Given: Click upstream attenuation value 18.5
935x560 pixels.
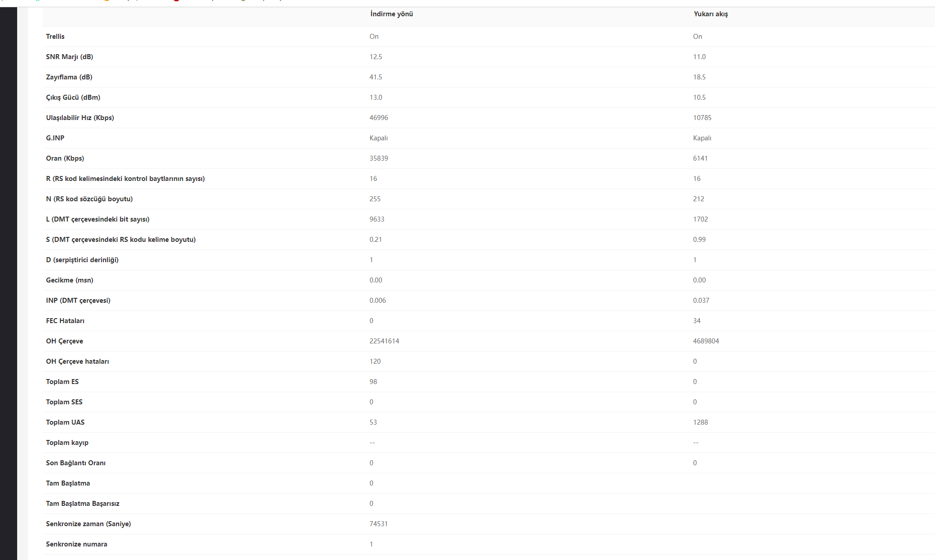Looking at the screenshot, I should click(699, 77).
